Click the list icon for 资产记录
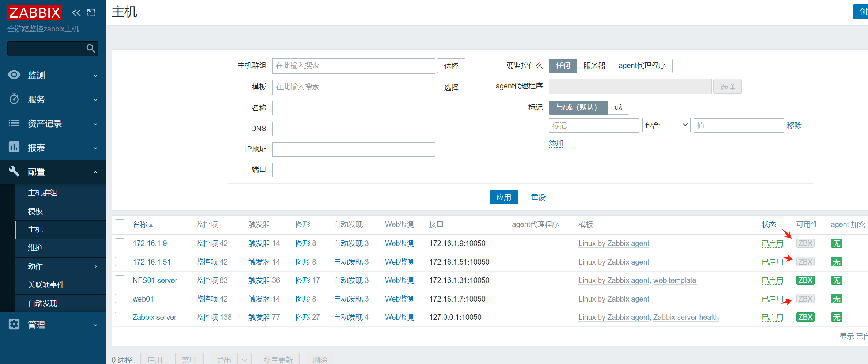This screenshot has width=868, height=364. coord(14,123)
